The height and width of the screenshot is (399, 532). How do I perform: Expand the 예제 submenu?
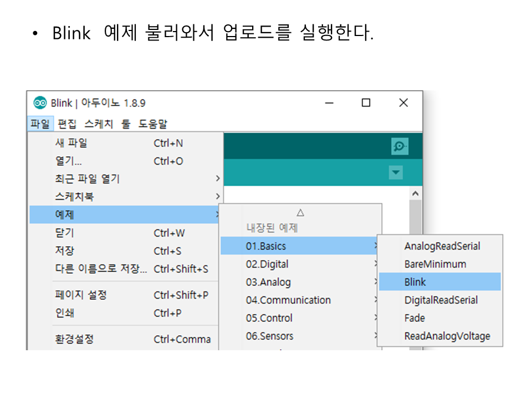tap(125, 214)
